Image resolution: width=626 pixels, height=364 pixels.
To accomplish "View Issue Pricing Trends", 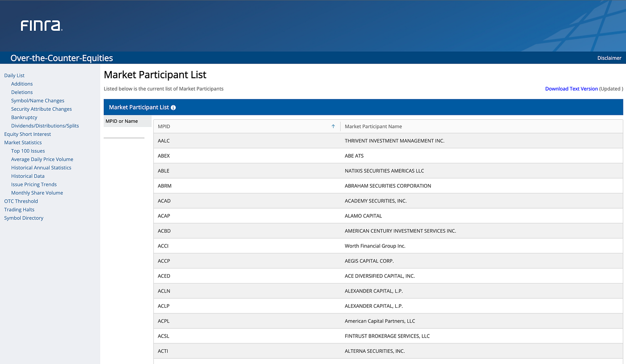I will (34, 184).
